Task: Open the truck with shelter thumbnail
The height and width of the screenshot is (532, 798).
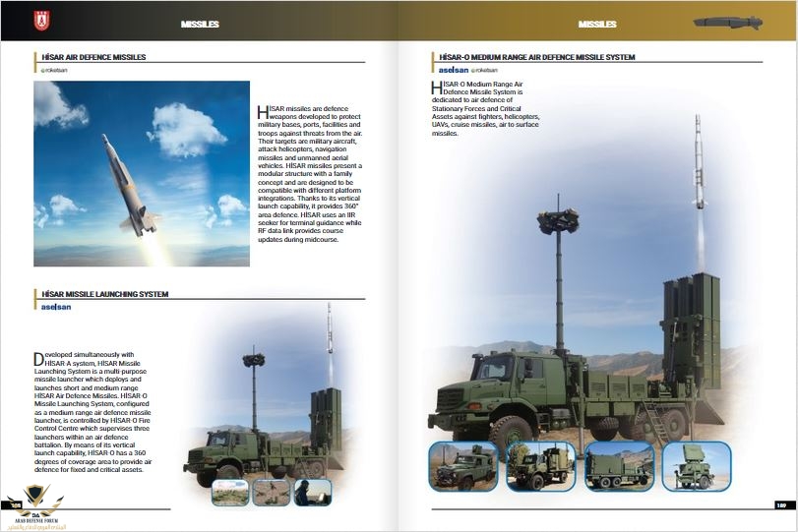Action: point(541,466)
